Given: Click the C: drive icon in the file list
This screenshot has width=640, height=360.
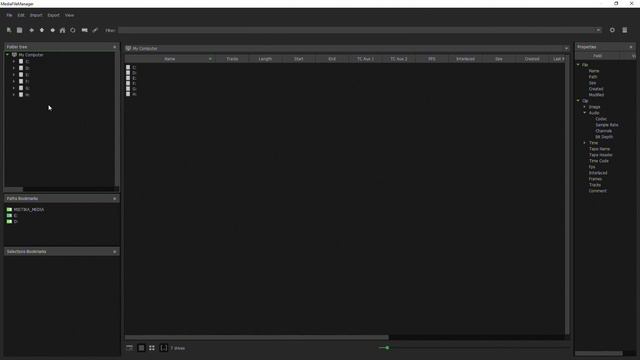Looking at the screenshot, I should (x=128, y=67).
